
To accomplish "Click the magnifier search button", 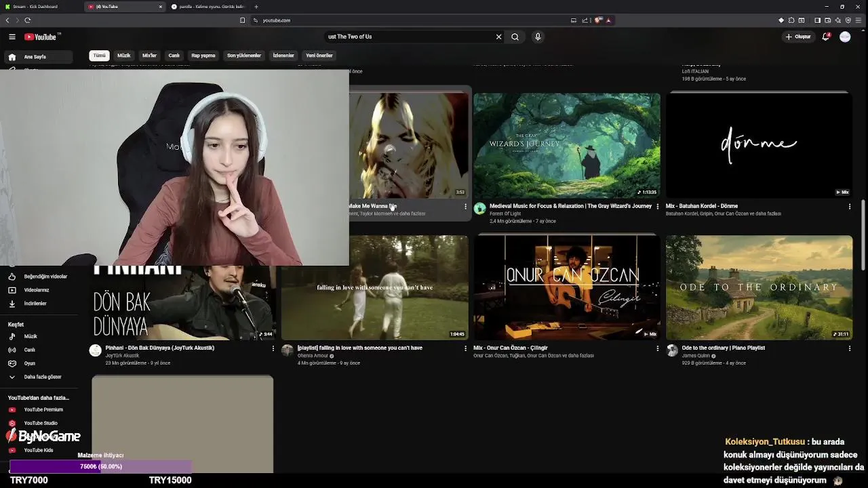I will tap(515, 37).
